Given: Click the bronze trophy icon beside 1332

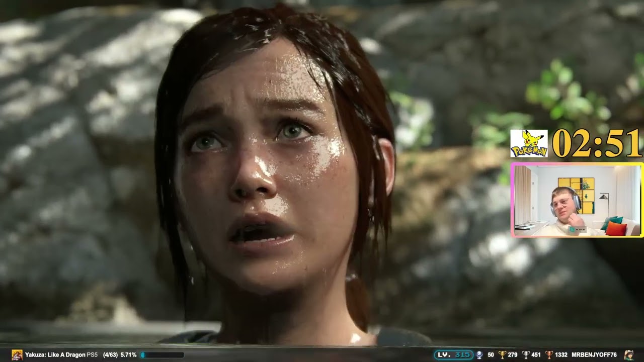Looking at the screenshot, I should pyautogui.click(x=549, y=355).
